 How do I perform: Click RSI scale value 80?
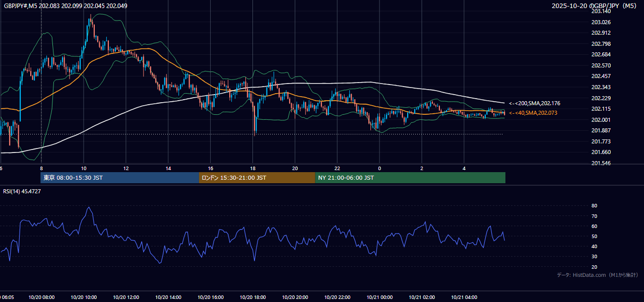click(x=594, y=206)
